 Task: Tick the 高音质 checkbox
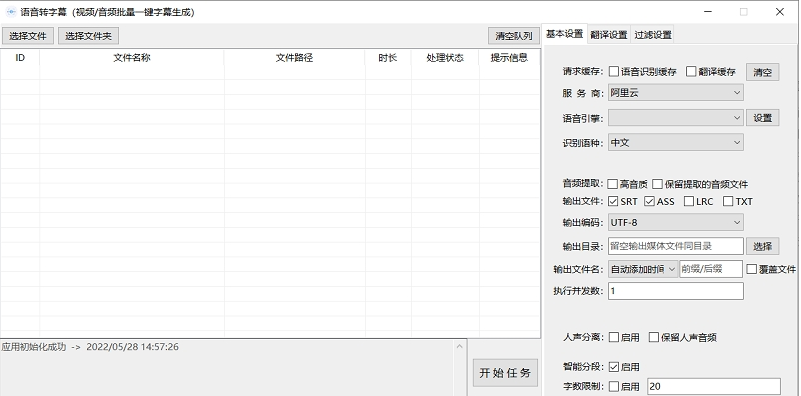[x=613, y=184]
